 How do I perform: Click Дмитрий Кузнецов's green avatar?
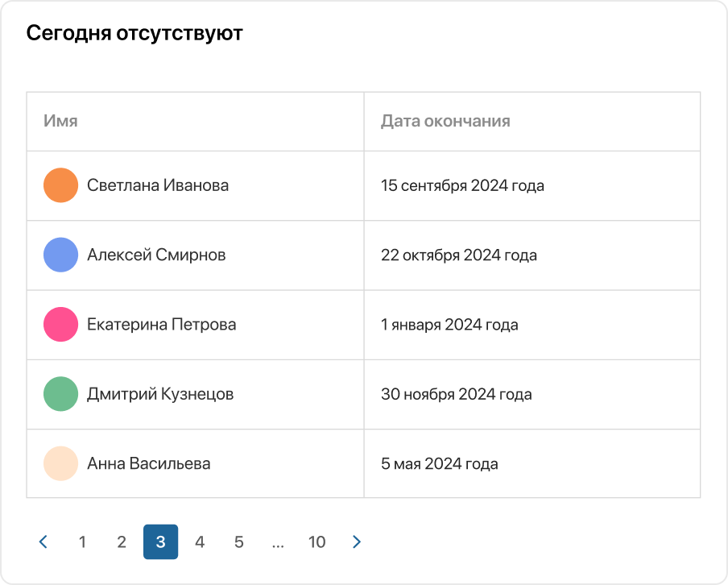click(x=60, y=394)
